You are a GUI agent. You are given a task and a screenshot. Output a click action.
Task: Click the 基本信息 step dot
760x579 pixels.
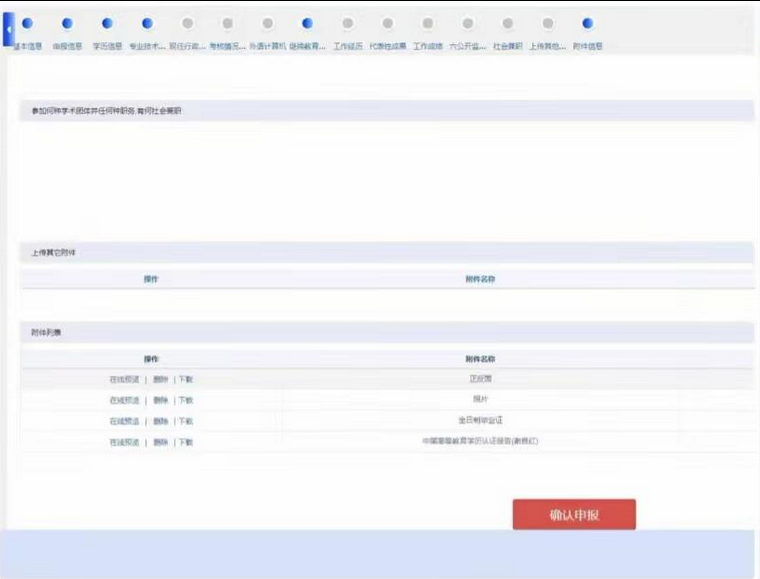point(27,23)
